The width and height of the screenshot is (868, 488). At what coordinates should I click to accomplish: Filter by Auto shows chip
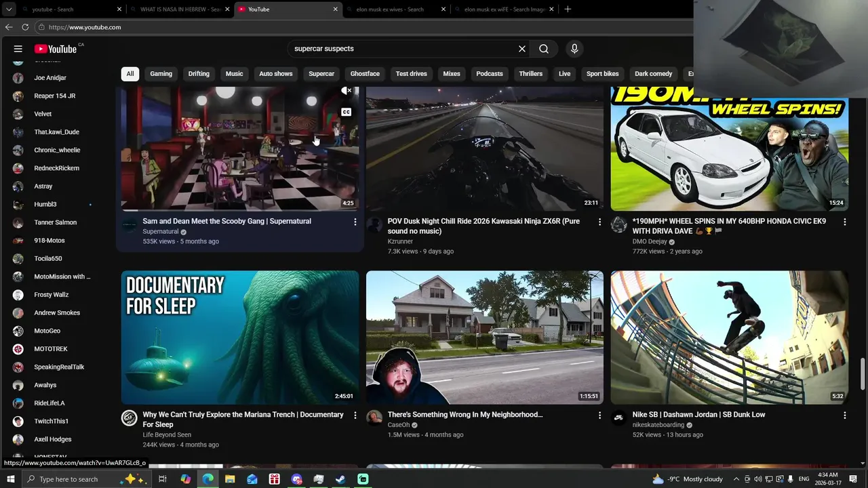[x=275, y=74]
